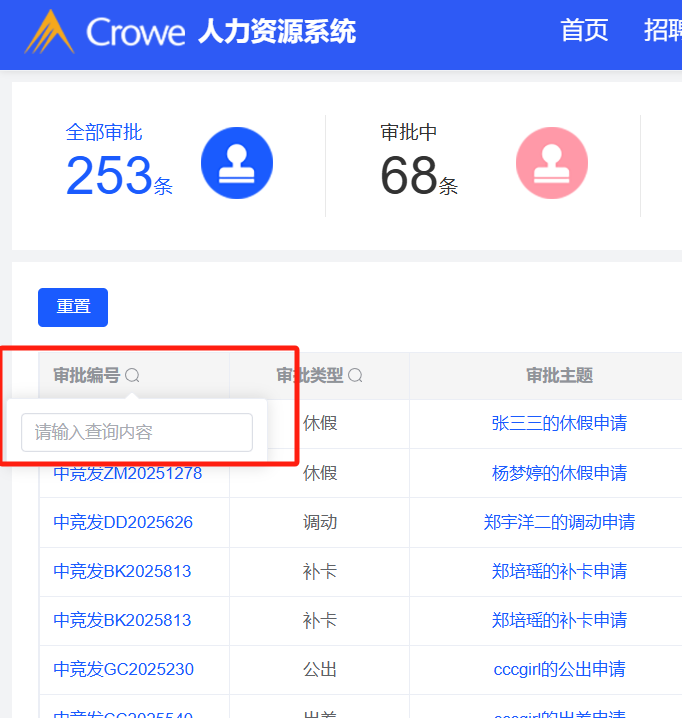Open 郑宇洋二的调动申请 link
This screenshot has height=718, width=682.
tap(559, 522)
